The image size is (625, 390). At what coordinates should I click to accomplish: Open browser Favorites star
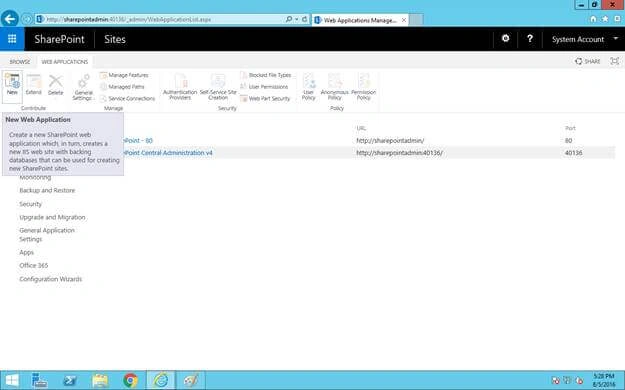(605, 19)
